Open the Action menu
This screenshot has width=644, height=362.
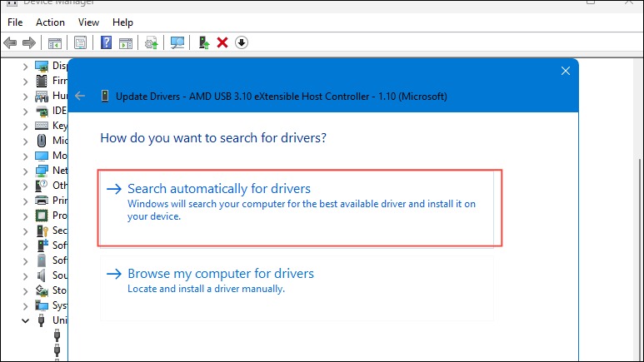(x=50, y=22)
